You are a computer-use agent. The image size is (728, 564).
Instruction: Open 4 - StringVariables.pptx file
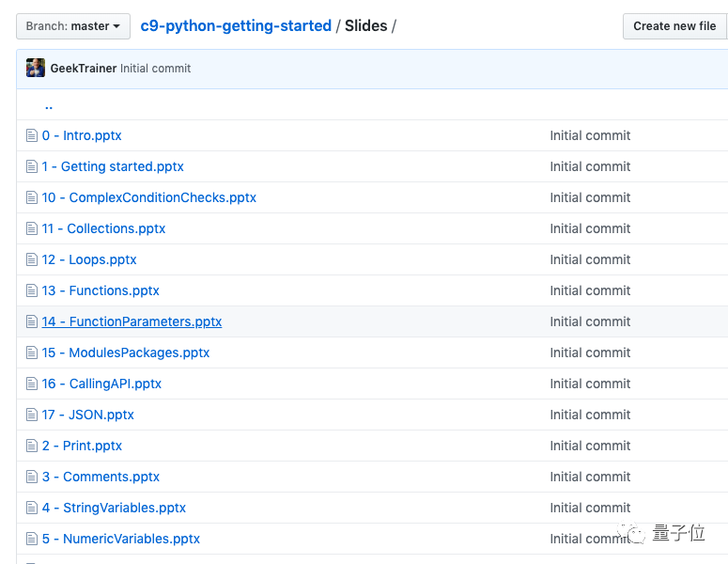click(x=114, y=508)
